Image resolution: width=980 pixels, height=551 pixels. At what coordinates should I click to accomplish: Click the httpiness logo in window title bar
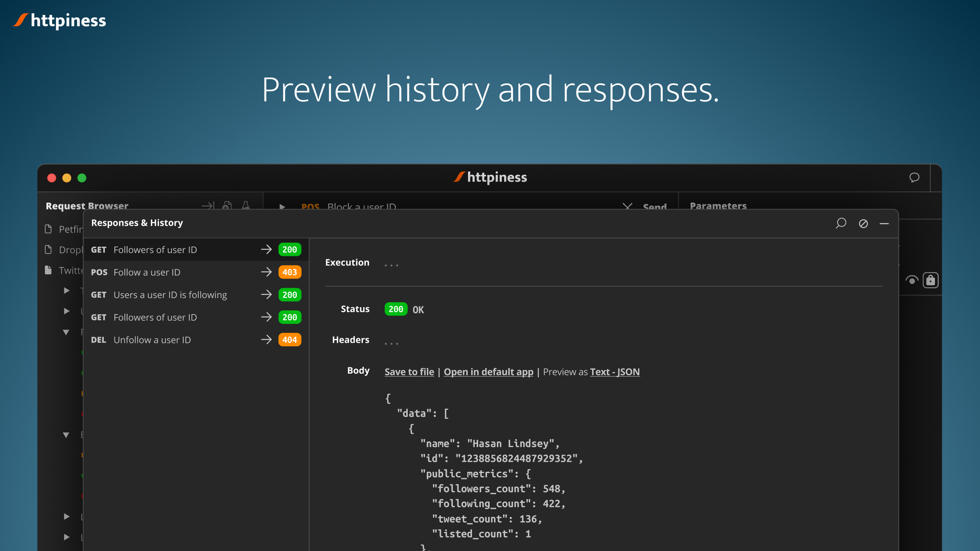(490, 177)
